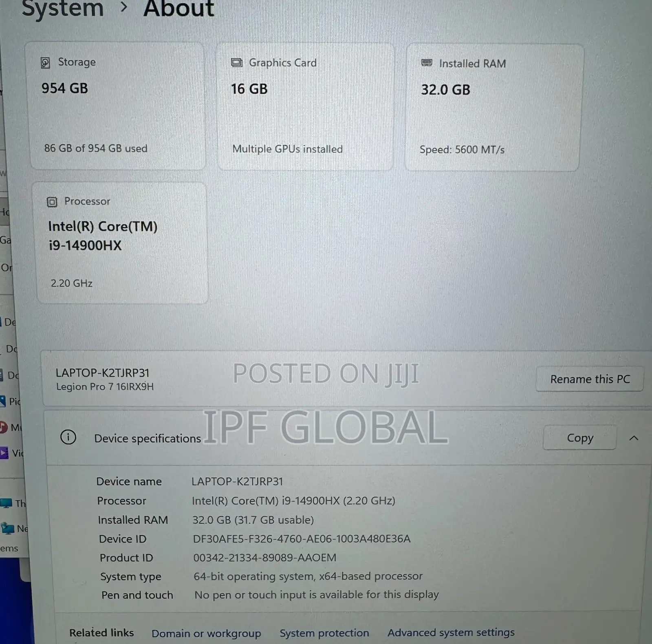
Task: Click the 64-bit operating system value
Action: [308, 576]
